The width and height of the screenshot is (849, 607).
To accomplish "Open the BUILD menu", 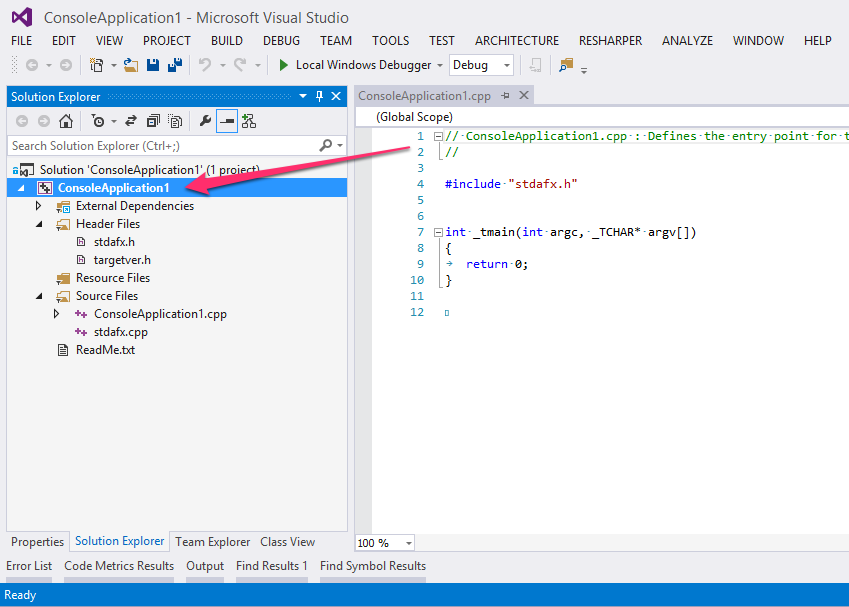I will pos(227,40).
